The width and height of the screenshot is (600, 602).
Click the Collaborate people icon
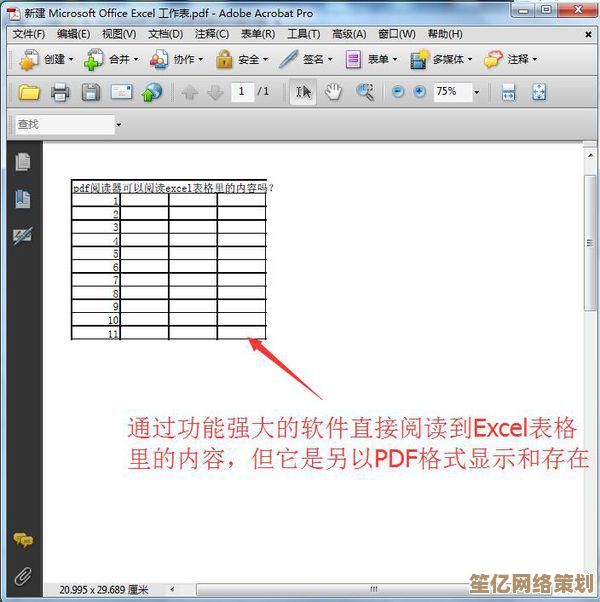(x=159, y=60)
